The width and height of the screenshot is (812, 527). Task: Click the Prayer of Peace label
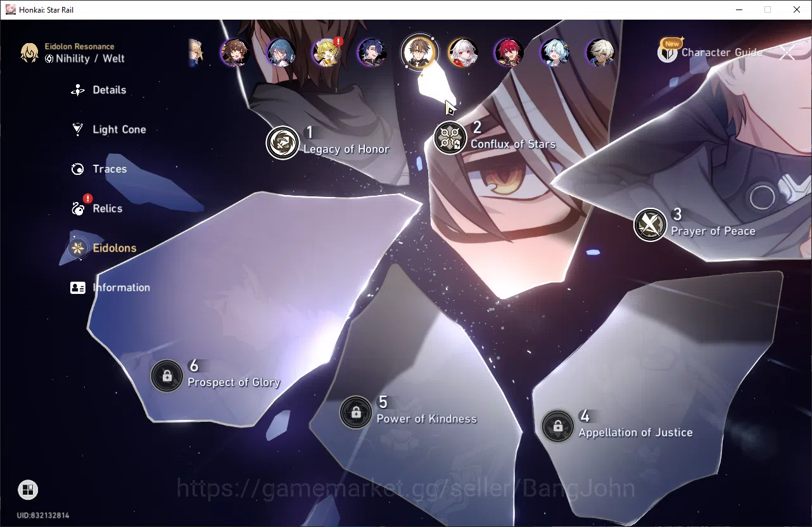point(713,231)
